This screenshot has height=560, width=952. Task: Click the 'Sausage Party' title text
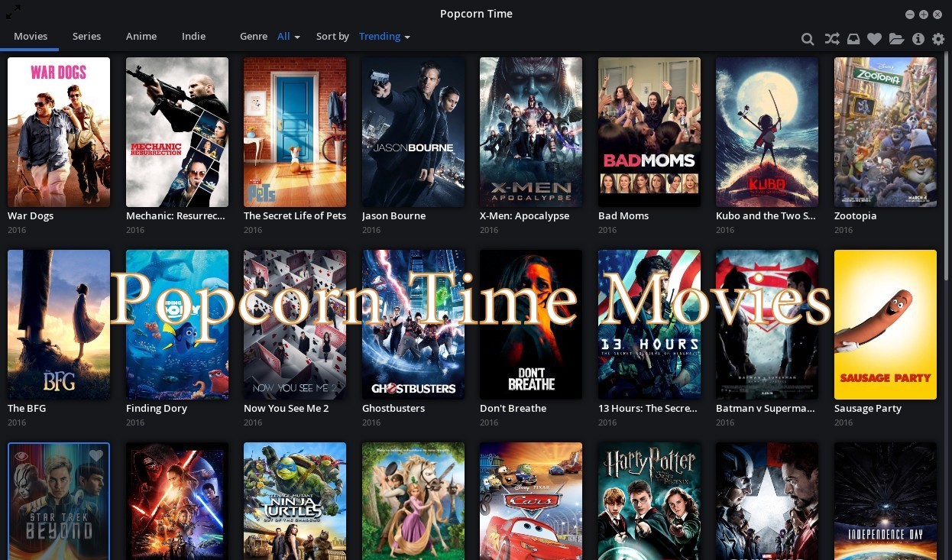868,409
